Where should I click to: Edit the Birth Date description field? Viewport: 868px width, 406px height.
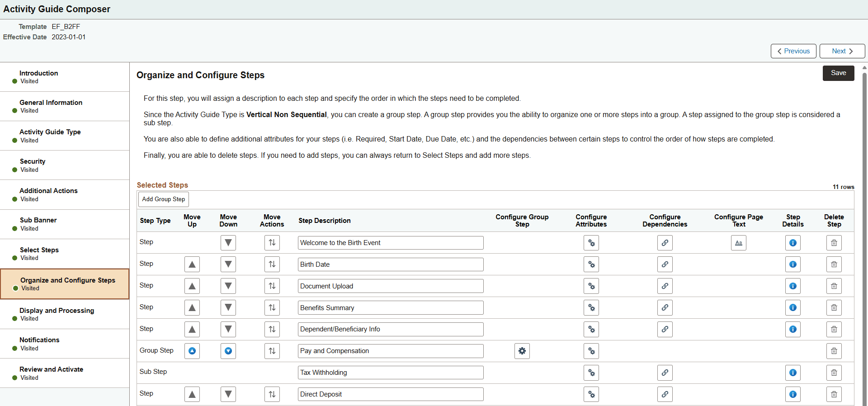coord(391,264)
